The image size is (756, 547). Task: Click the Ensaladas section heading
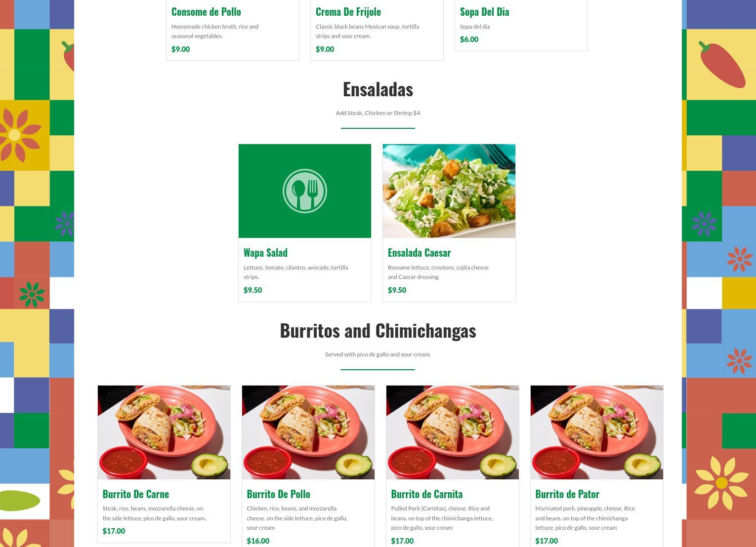[378, 89]
